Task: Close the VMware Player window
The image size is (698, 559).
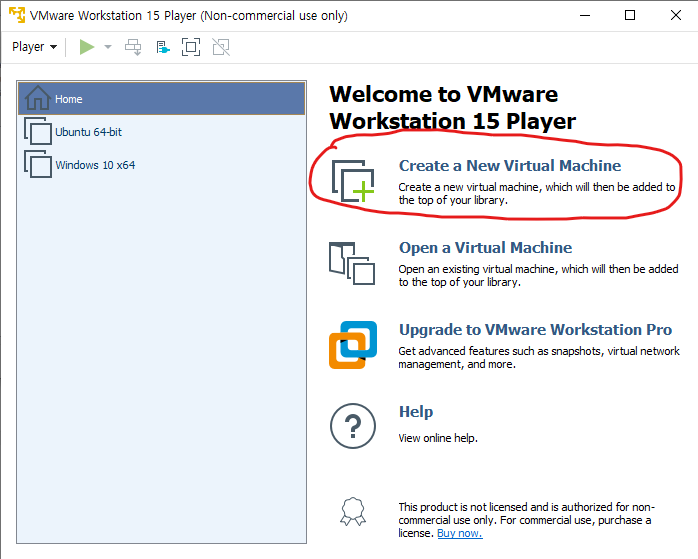Action: 676,15
